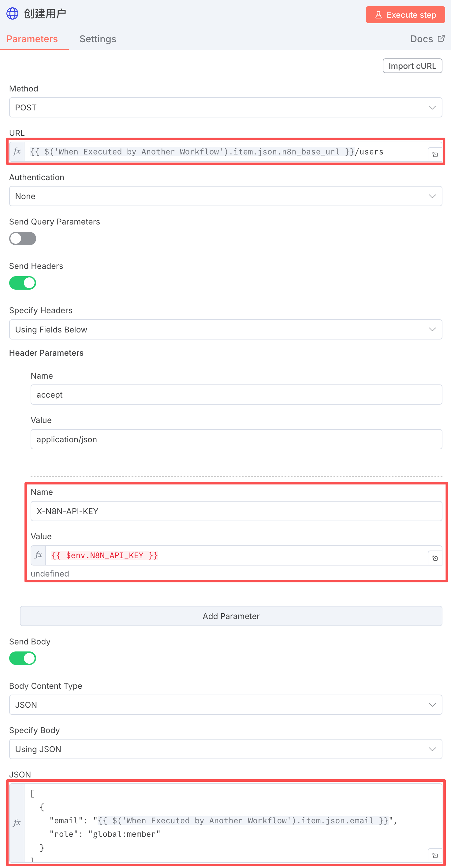Click the fx icon beside the JSON body

coord(17,822)
